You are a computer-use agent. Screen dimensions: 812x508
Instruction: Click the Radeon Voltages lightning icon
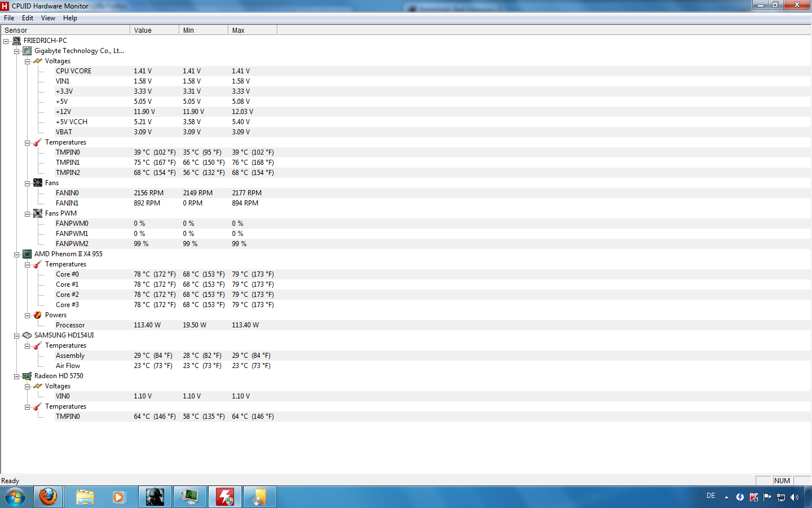click(x=38, y=386)
